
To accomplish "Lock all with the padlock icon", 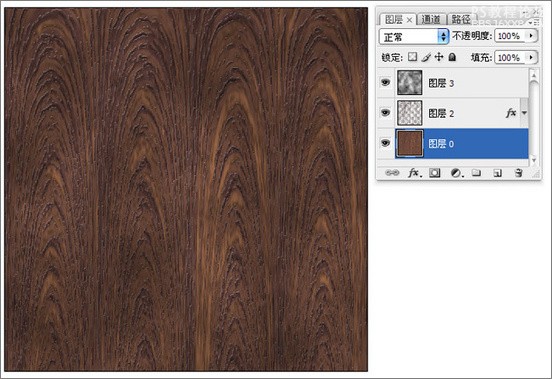I will [452, 57].
